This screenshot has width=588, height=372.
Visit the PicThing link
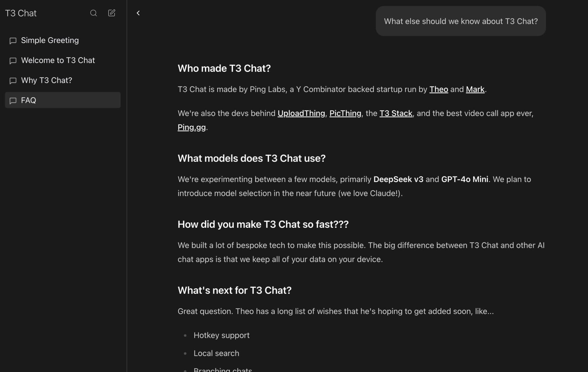(x=345, y=113)
